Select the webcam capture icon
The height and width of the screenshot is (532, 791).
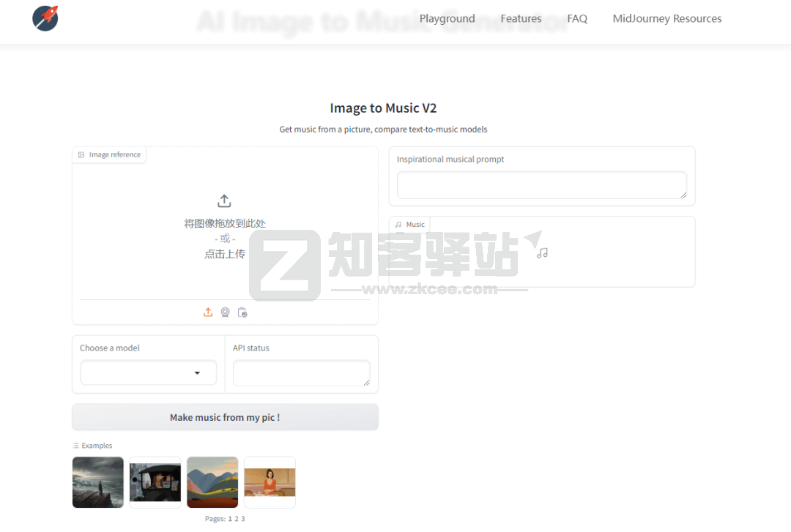pos(226,312)
